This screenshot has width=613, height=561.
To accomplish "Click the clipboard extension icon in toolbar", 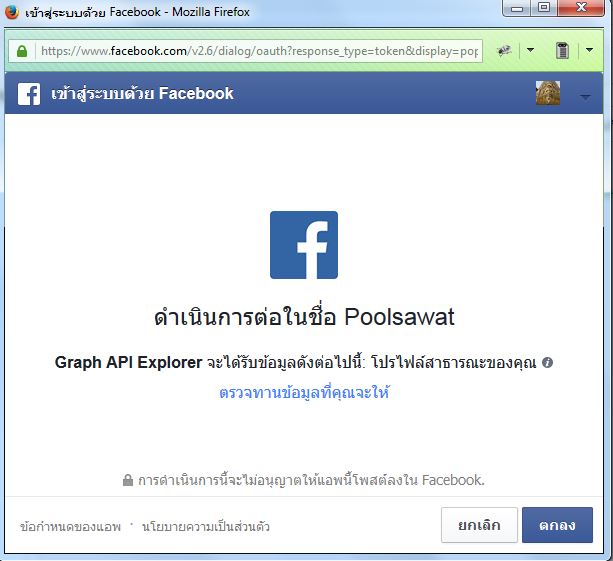I will coord(562,50).
